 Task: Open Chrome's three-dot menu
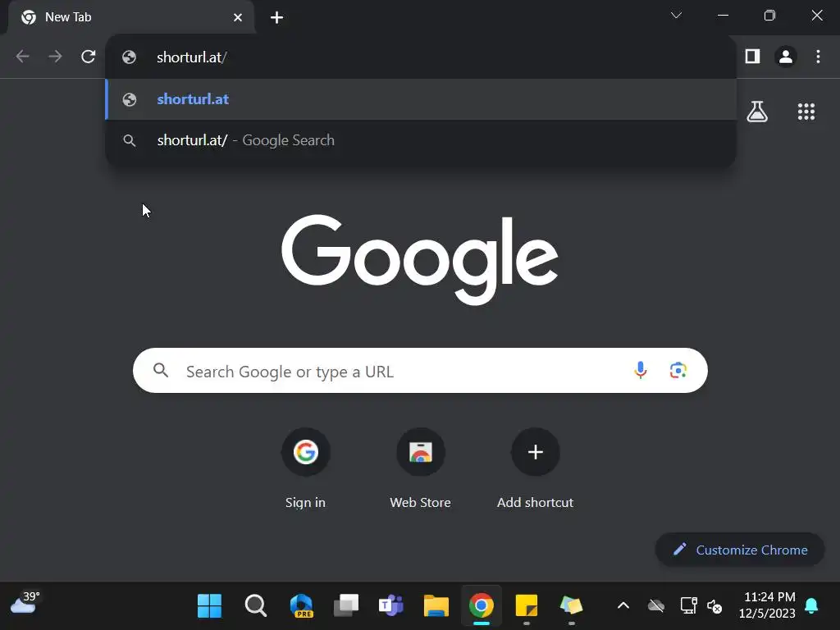tap(818, 57)
